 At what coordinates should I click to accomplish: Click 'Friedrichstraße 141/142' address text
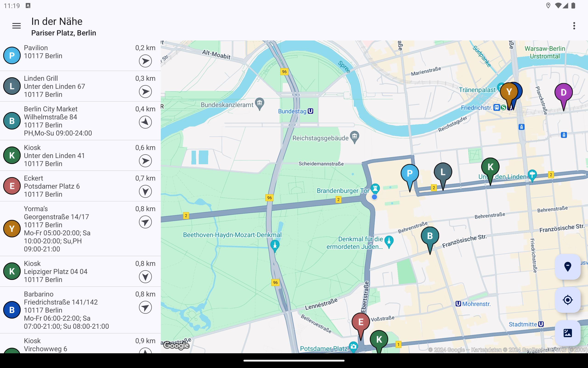coord(61,302)
